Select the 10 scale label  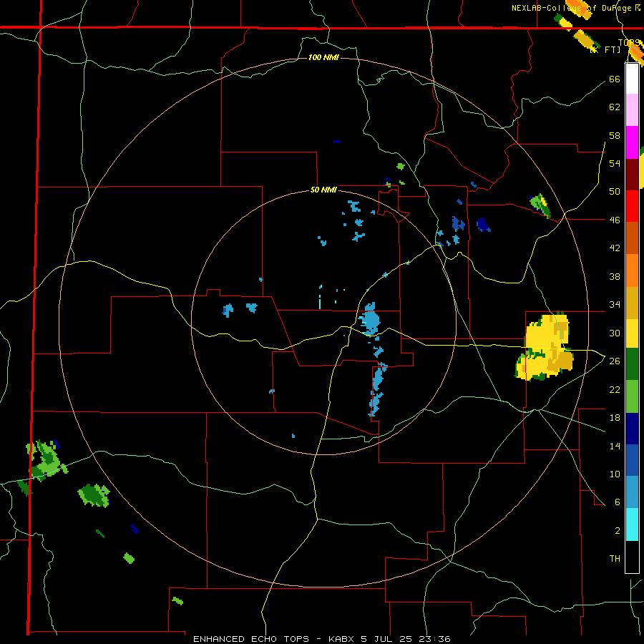click(x=615, y=474)
